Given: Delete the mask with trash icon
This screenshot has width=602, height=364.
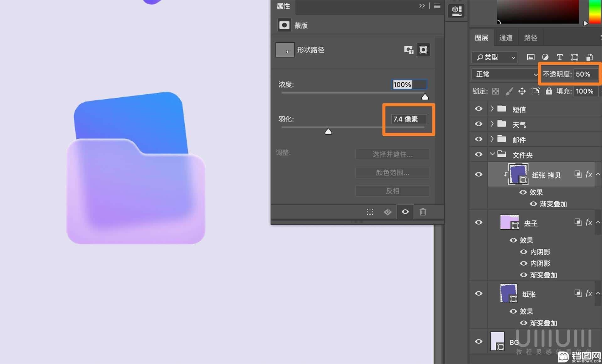Looking at the screenshot, I should (x=423, y=212).
